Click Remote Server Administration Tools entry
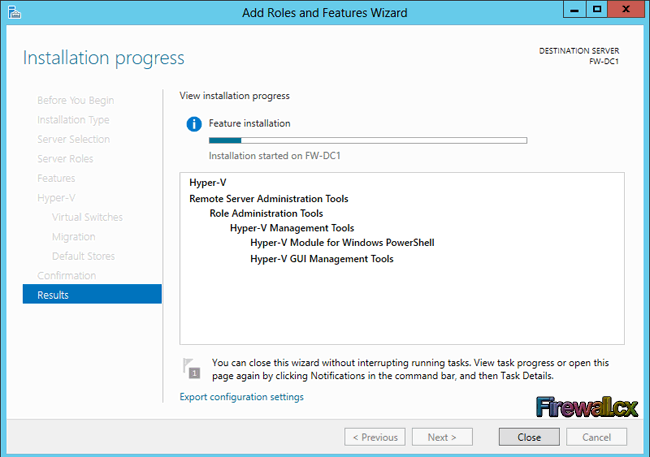 269,199
